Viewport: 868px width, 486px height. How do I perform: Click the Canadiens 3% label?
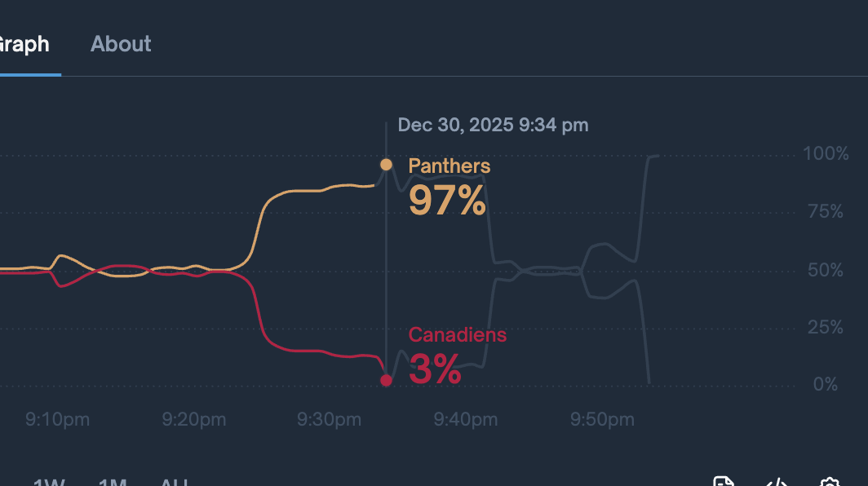[436, 369]
